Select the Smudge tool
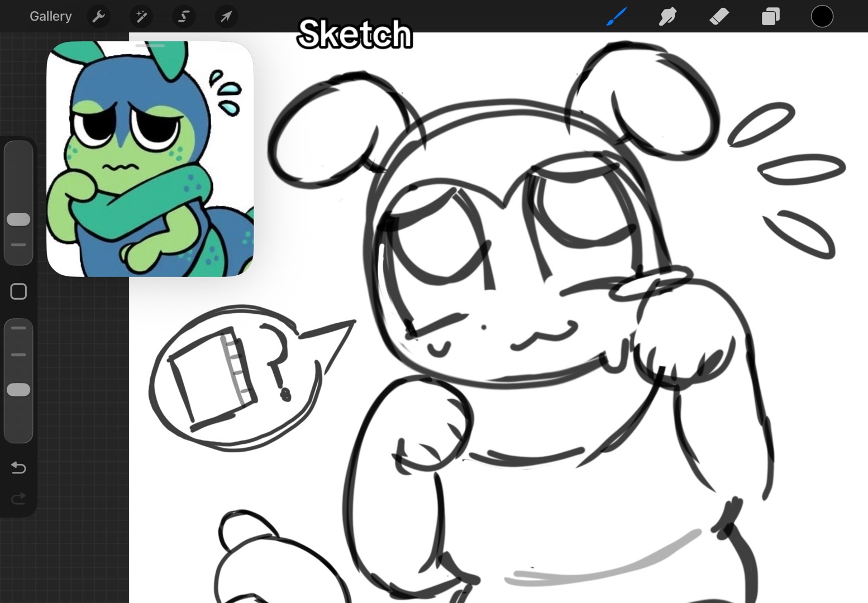The width and height of the screenshot is (868, 603). point(667,16)
